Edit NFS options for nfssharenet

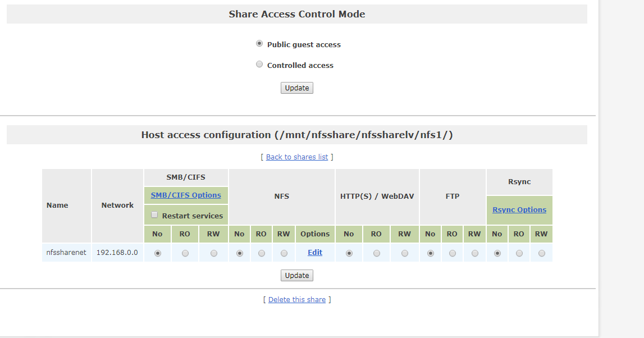click(x=315, y=252)
